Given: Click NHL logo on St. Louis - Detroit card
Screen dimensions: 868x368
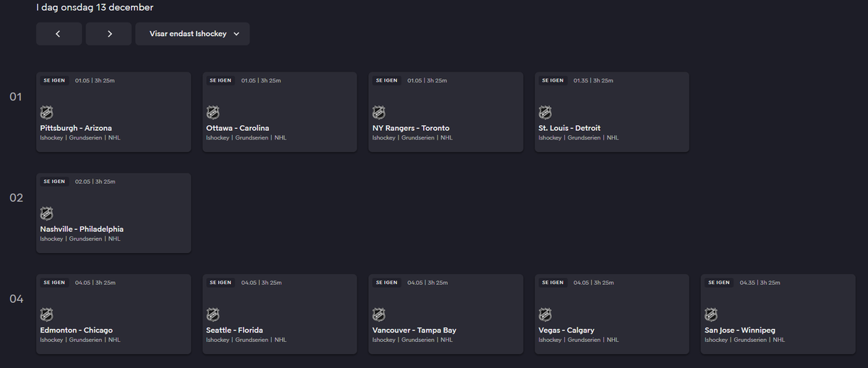Looking at the screenshot, I should pos(545,113).
